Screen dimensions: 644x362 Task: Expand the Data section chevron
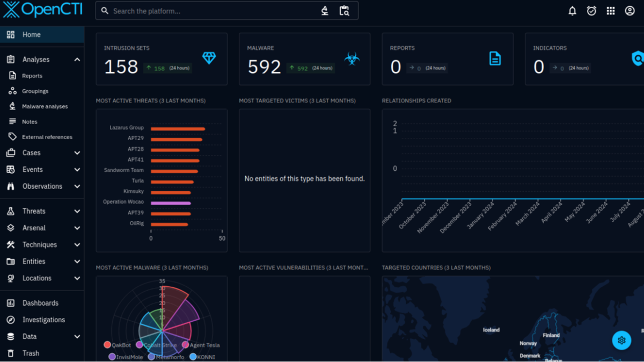(x=77, y=337)
